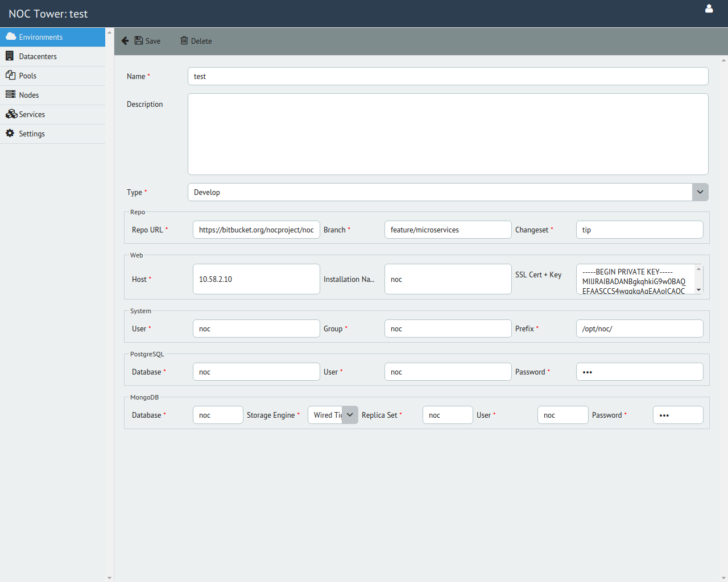Click the Repo fieldset legend
Viewport: 728px width, 582px height.
click(138, 212)
